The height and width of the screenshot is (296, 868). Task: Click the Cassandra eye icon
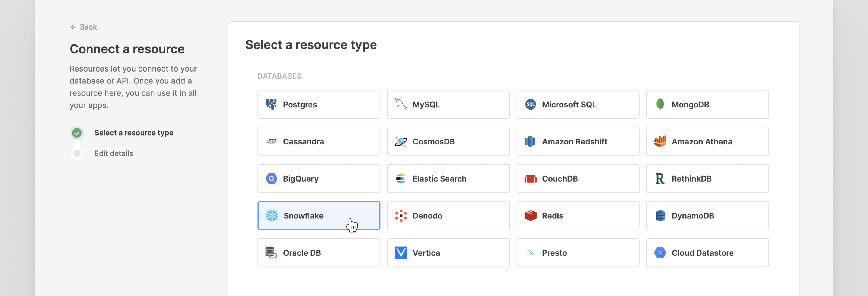click(271, 141)
